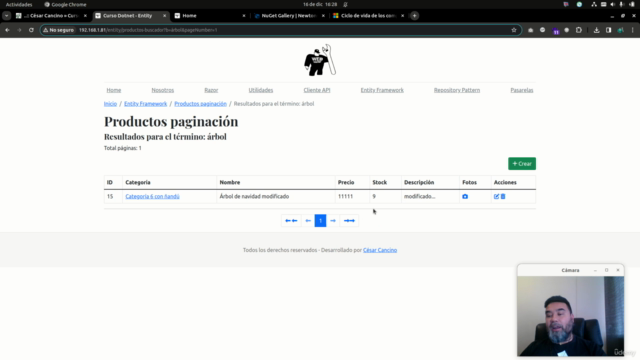Viewport: 640px width, 360px height.
Task: Click the trash delete icon for product 15
Action: 503,196
